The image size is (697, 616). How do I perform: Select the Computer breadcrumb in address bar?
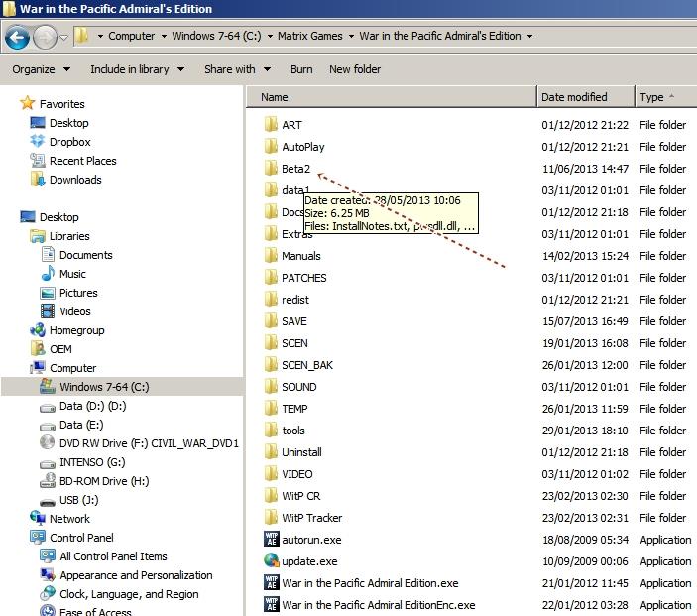pos(131,36)
